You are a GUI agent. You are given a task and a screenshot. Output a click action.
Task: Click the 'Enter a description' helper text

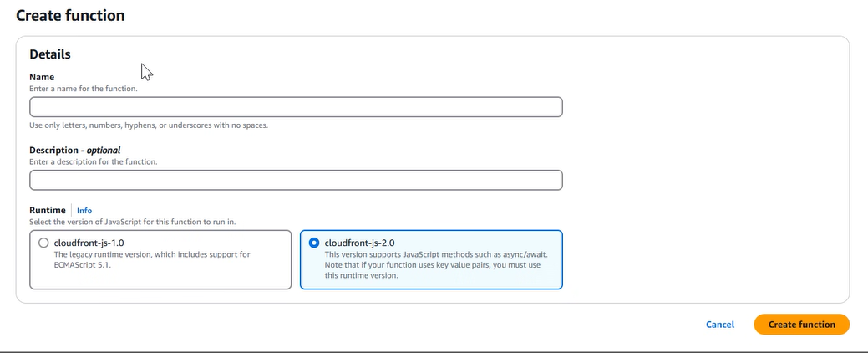pyautogui.click(x=93, y=161)
